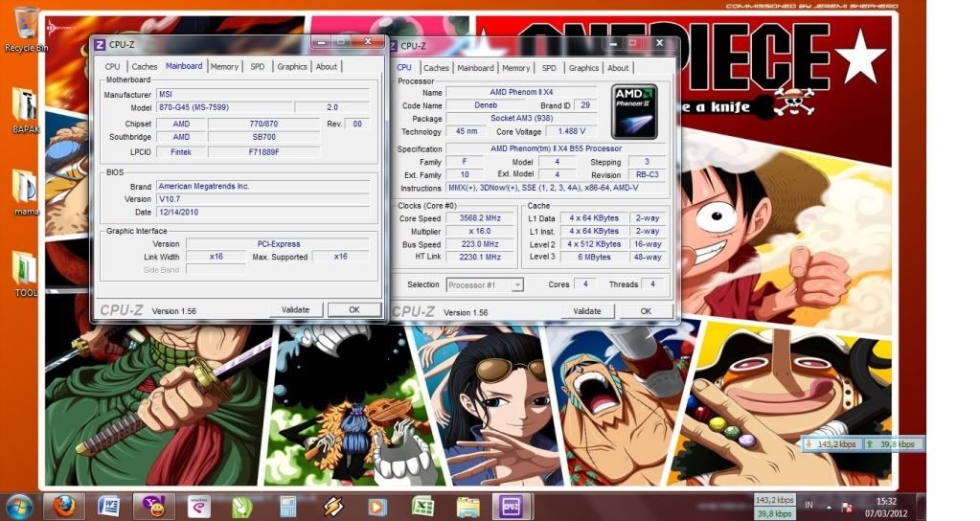Switch to Caches tab in the processor CPU-Z window
The width and height of the screenshot is (980, 521).
point(436,68)
